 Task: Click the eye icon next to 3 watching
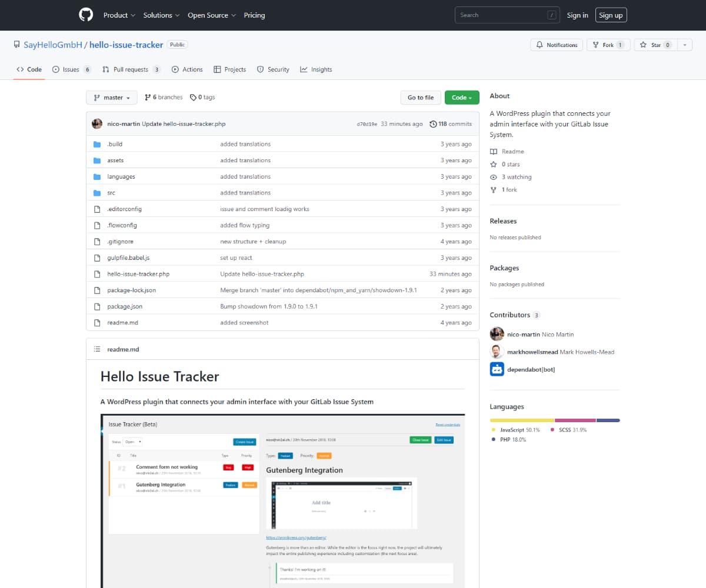[494, 177]
